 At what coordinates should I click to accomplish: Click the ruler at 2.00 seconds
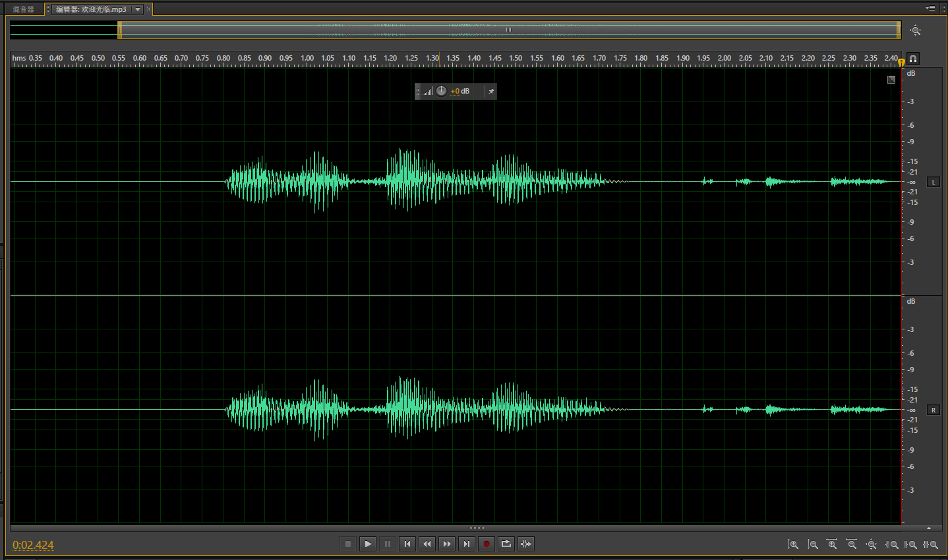(725, 59)
